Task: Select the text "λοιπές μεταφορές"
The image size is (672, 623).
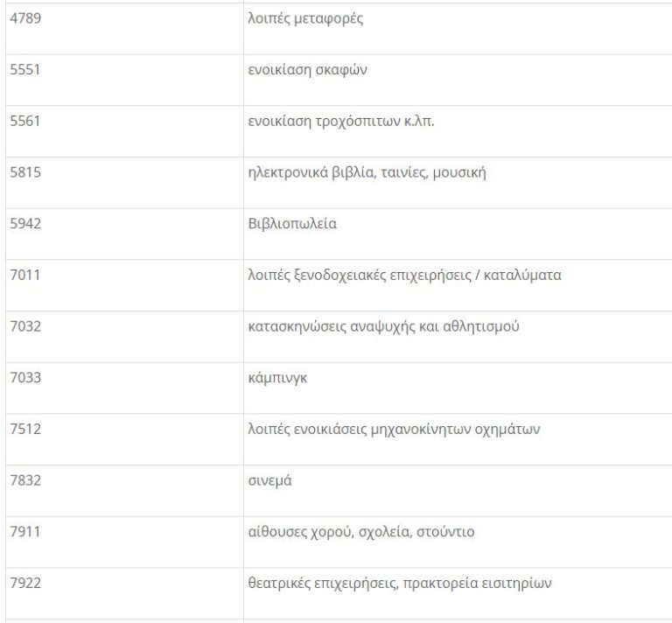Action: click(x=304, y=18)
